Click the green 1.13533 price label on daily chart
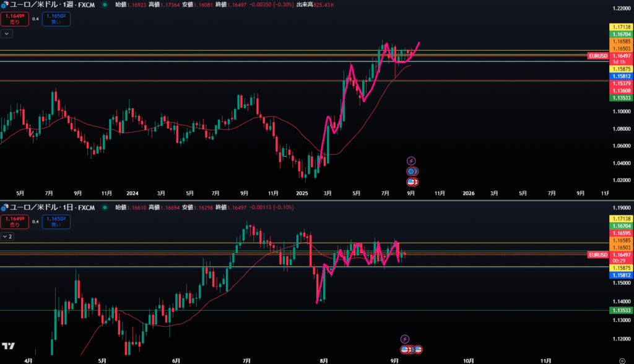 pos(620,311)
